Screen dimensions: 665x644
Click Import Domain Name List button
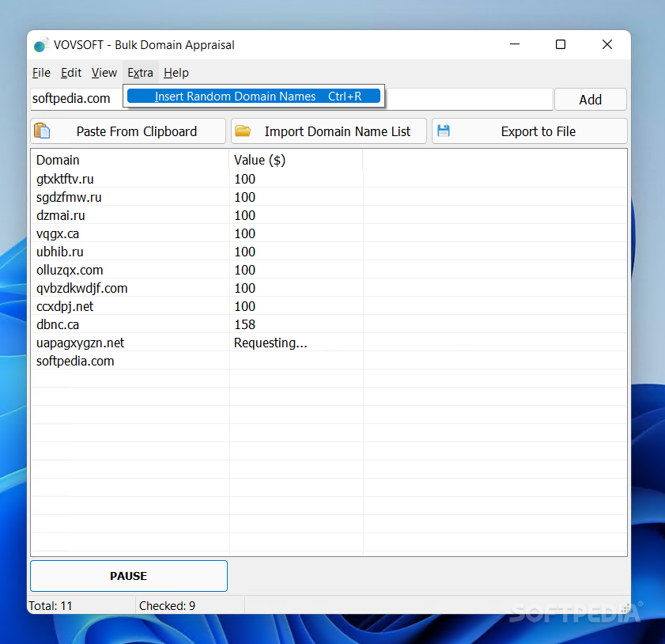point(329,131)
